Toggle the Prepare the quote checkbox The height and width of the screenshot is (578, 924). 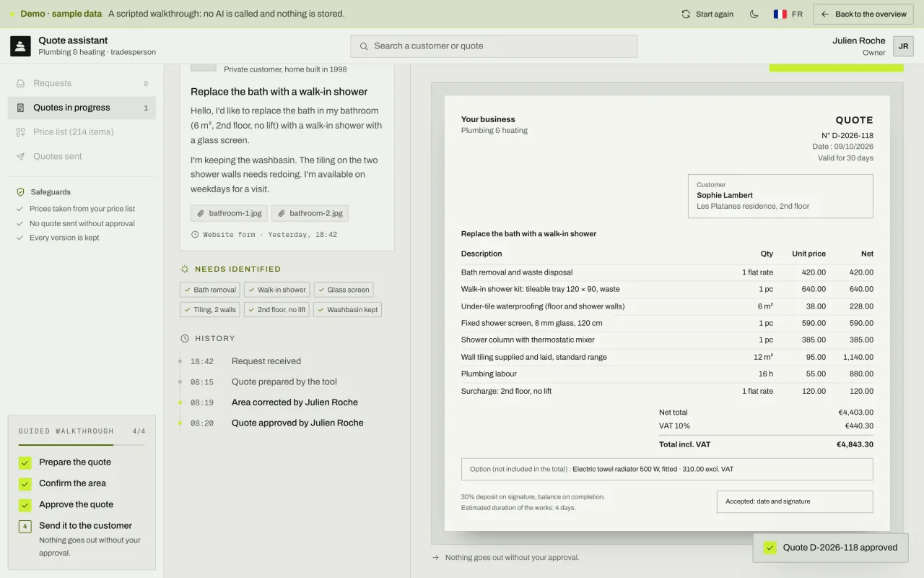click(25, 463)
